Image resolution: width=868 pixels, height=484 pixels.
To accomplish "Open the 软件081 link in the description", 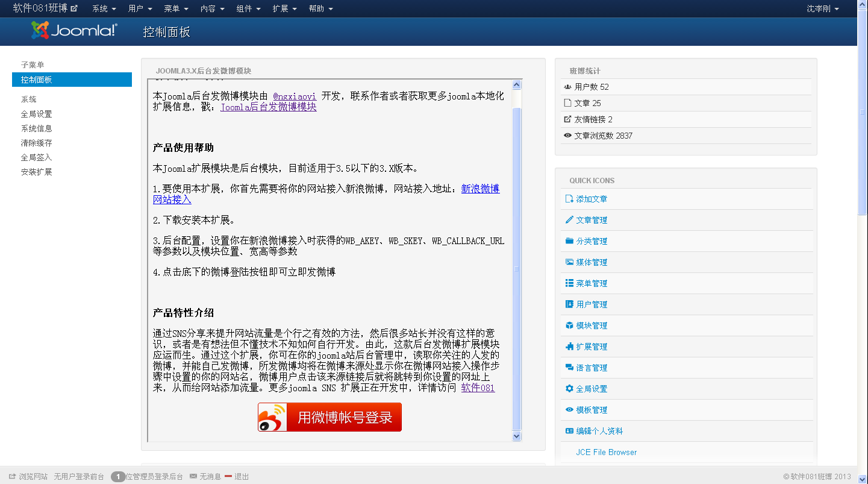I will tap(478, 388).
